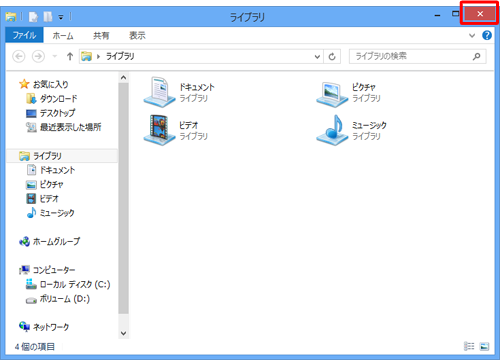Click the search magnifier icon
This screenshot has width=500, height=360.
pos(477,56)
